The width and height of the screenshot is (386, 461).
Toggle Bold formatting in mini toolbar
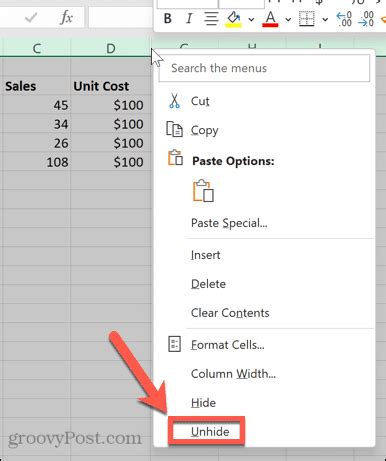168,19
